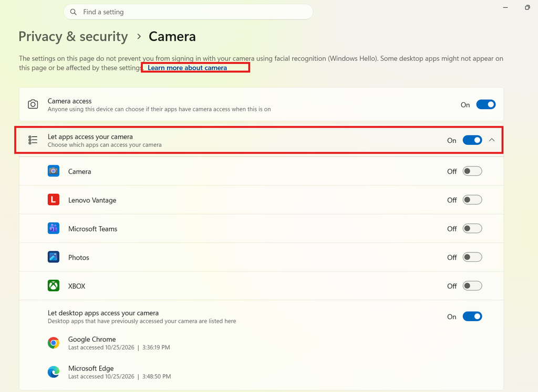Turn off the Camera access toggle

click(486, 104)
